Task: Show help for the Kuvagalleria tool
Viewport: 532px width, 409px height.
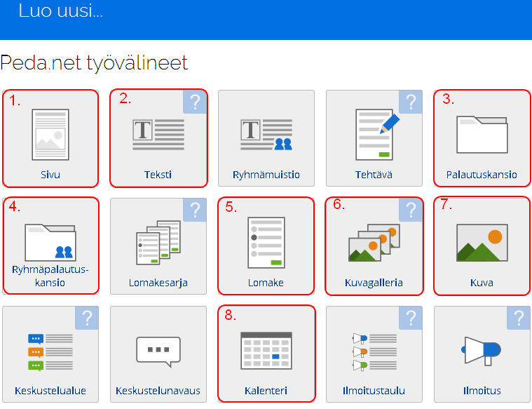Action: click(411, 210)
